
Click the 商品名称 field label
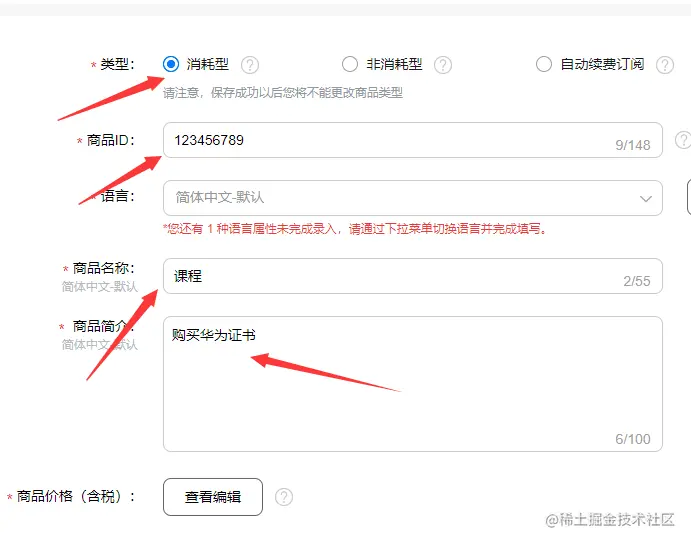(x=103, y=268)
